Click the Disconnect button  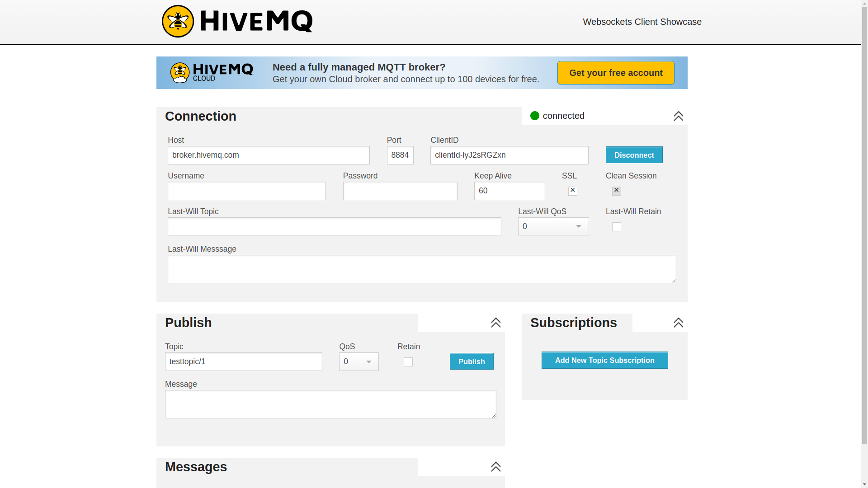tap(634, 155)
